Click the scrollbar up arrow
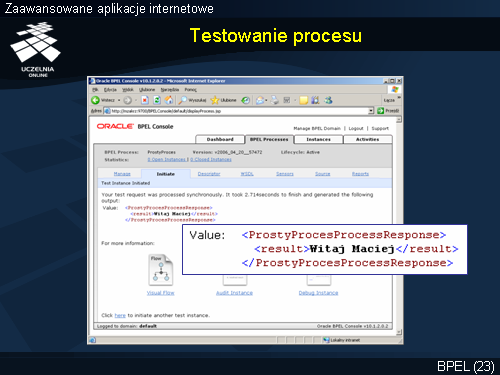This screenshot has height=375, width=500. tap(399, 119)
